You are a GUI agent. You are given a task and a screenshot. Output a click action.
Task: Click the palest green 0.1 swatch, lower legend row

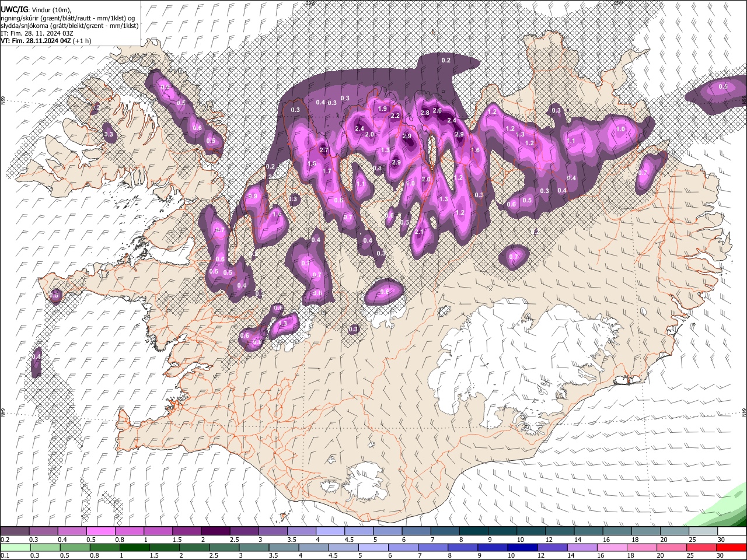coord(15,547)
